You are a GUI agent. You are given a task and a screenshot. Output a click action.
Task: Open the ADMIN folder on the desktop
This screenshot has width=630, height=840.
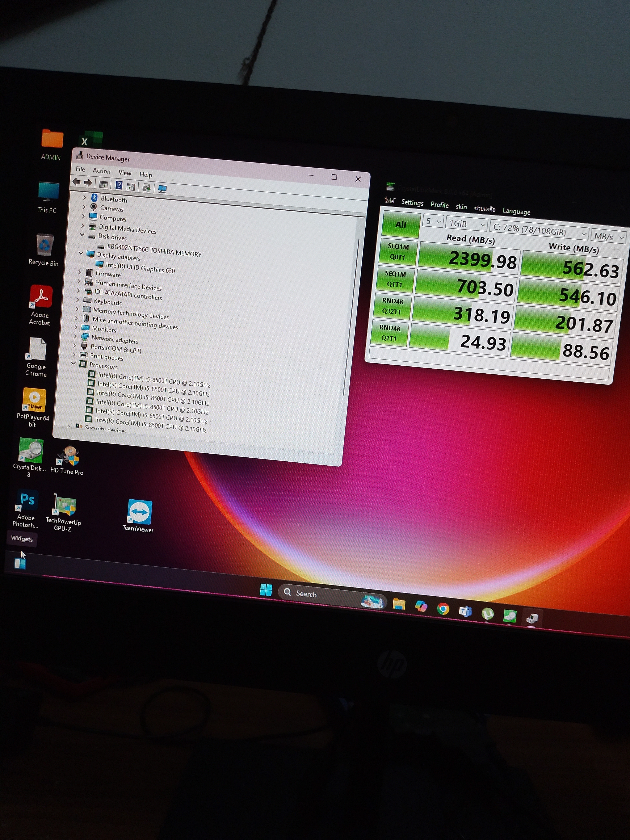tap(52, 145)
